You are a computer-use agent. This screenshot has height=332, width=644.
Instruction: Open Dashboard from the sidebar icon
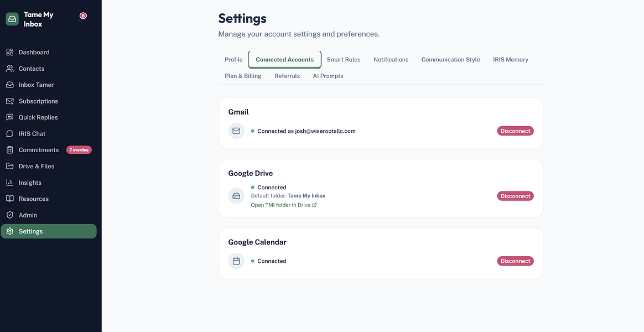point(10,52)
